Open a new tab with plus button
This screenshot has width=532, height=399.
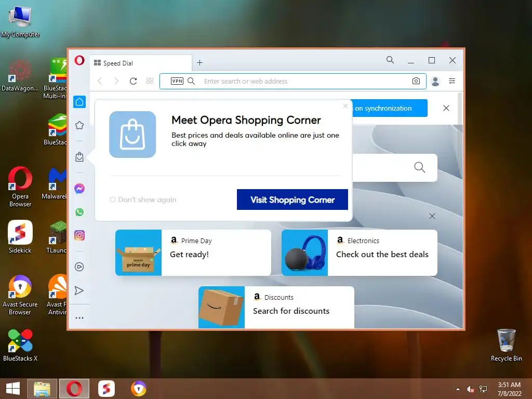(200, 63)
